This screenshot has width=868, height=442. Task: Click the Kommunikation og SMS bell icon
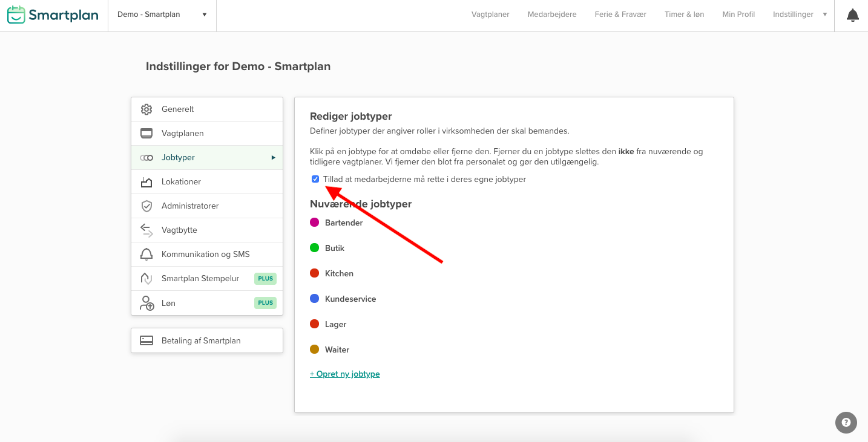click(146, 255)
